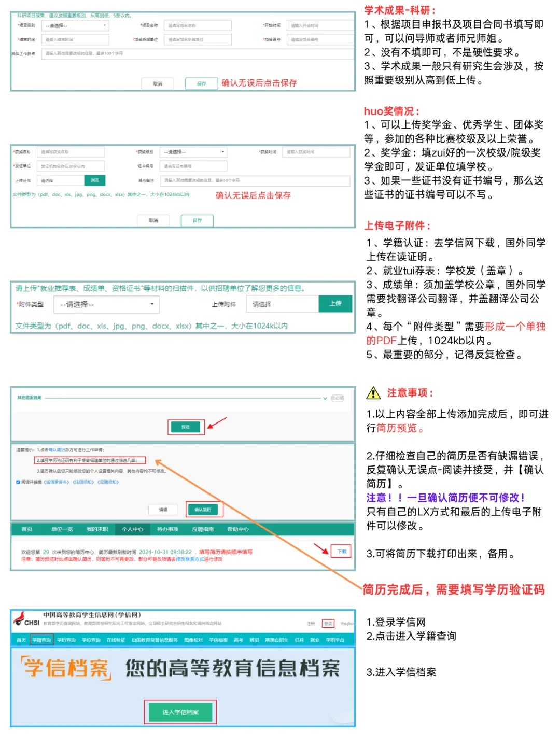Click the 确认简历 link in the tips

(x=57, y=450)
